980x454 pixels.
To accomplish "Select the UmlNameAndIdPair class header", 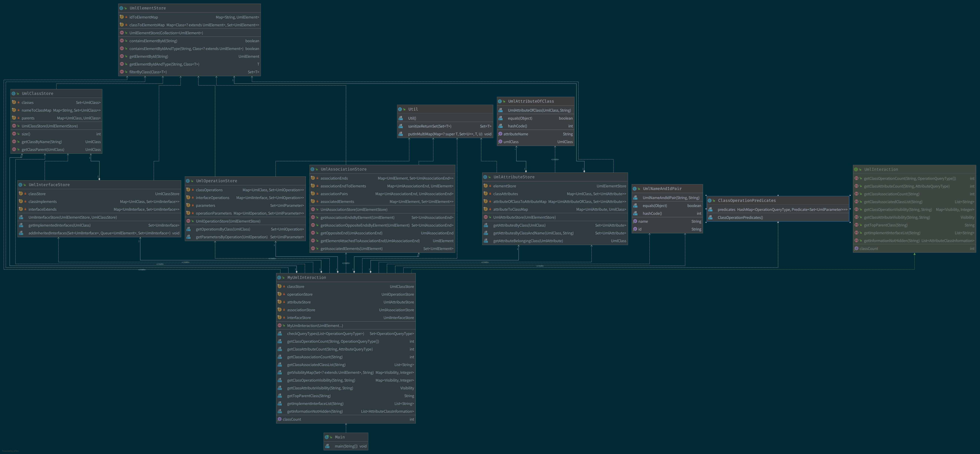I will 662,189.
